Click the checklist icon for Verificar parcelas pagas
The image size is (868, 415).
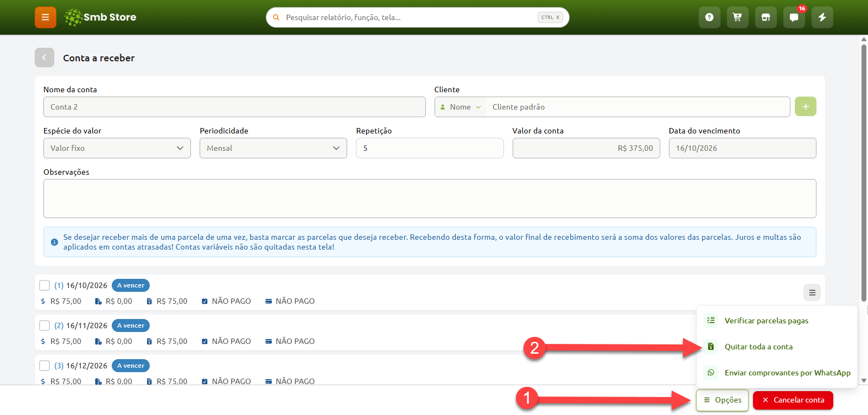711,321
